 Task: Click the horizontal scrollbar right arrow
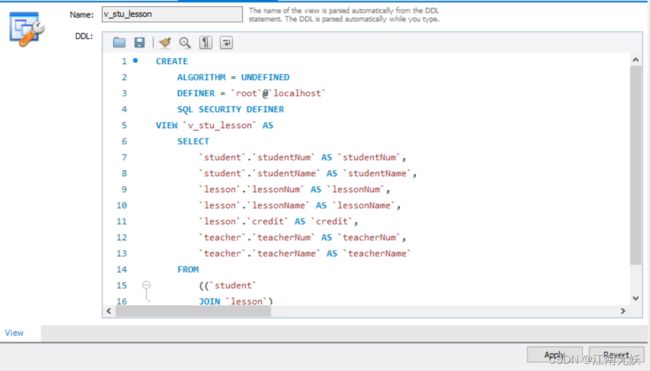pyautogui.click(x=623, y=311)
